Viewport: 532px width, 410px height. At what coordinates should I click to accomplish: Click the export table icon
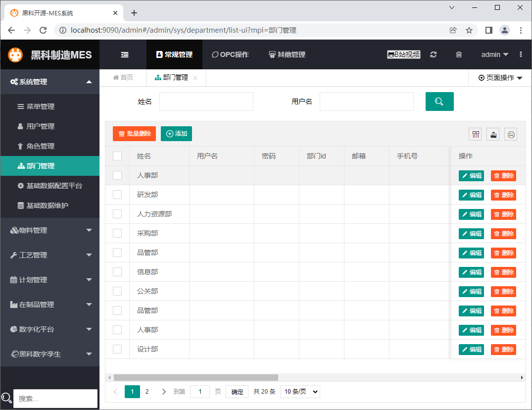click(493, 134)
